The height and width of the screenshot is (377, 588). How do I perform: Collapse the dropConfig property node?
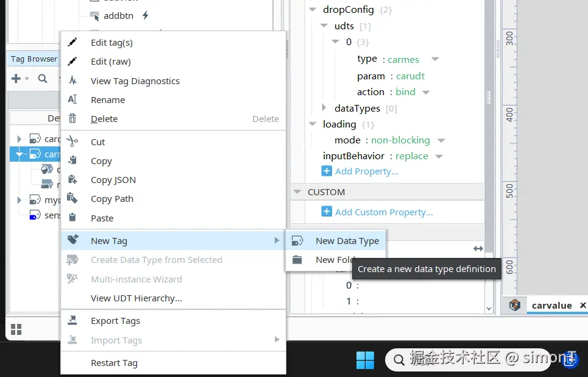[313, 10]
